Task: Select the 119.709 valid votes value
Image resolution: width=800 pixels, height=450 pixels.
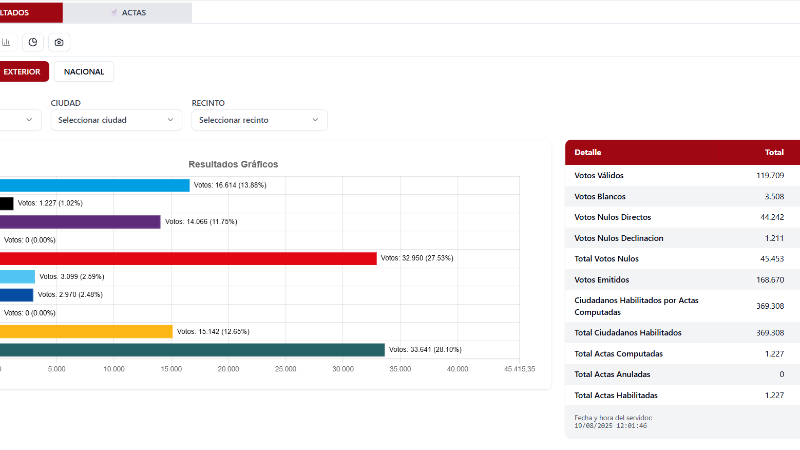Action: click(770, 176)
